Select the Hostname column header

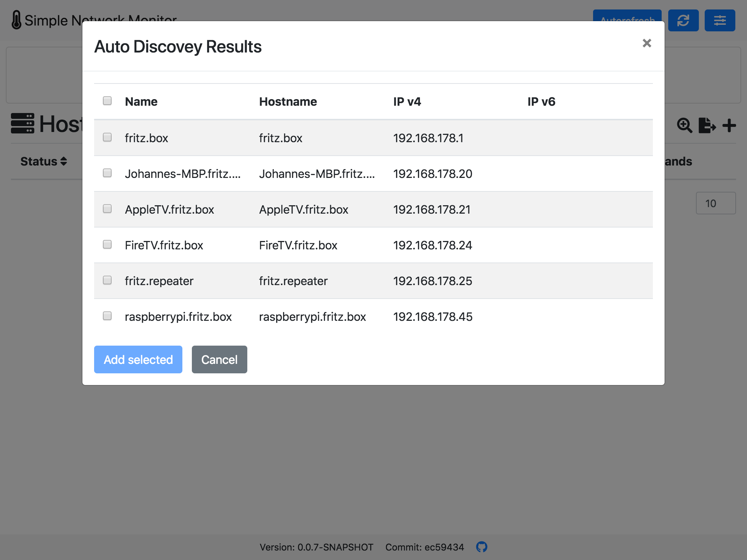(288, 101)
